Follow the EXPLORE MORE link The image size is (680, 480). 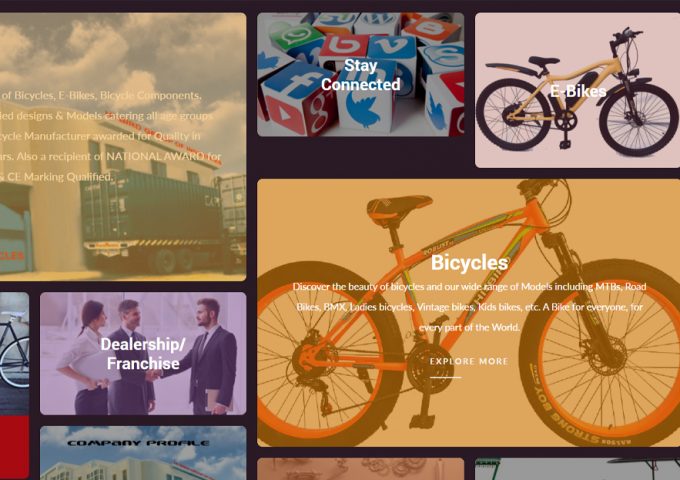click(469, 361)
